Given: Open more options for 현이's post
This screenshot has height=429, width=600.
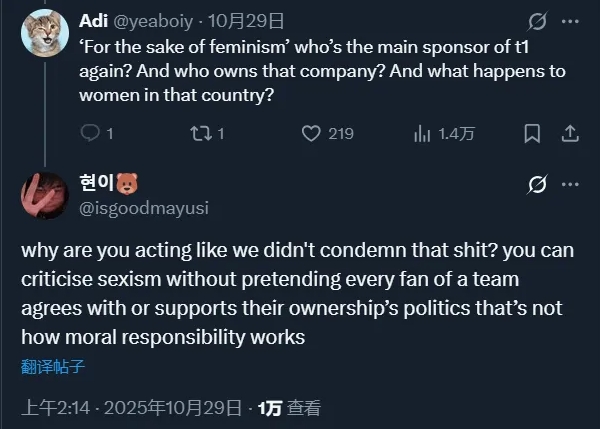Looking at the screenshot, I should [570, 184].
